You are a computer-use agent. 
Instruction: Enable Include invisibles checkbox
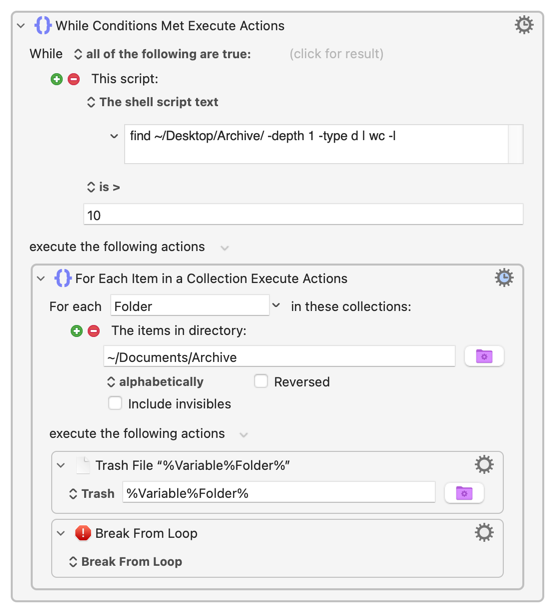pos(115,403)
